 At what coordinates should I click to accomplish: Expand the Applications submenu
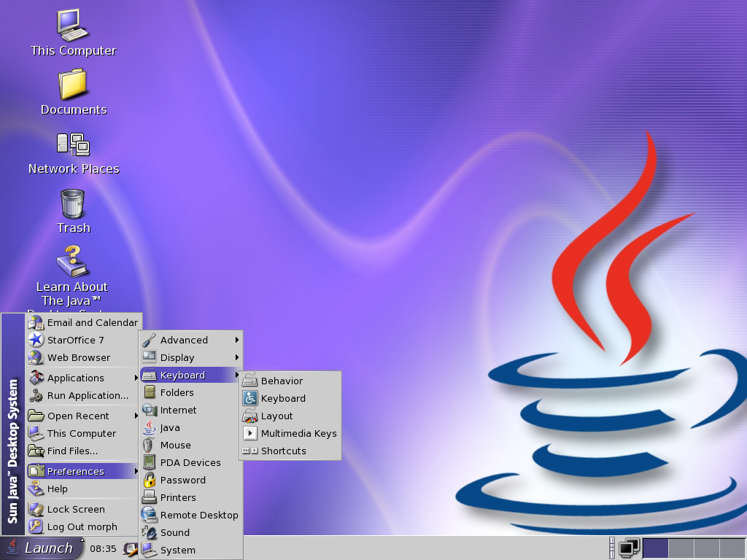(83, 378)
